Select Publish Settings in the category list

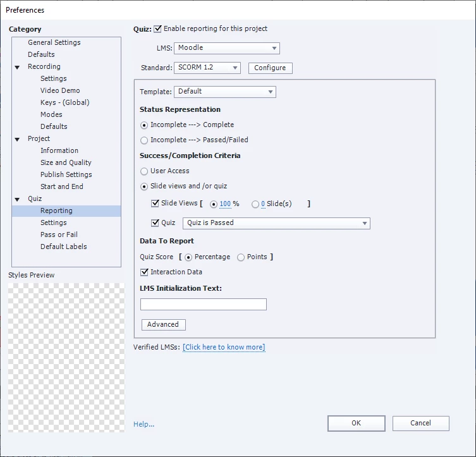(x=66, y=174)
